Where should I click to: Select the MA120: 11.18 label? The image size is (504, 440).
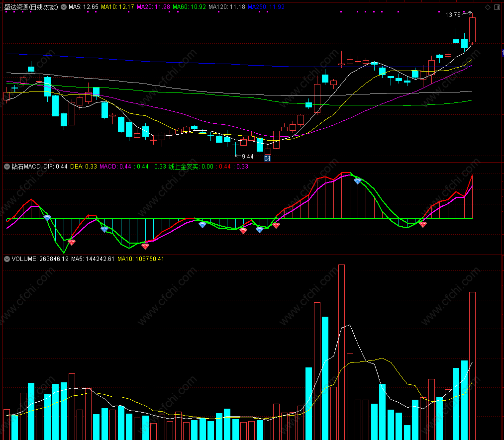(226, 7)
